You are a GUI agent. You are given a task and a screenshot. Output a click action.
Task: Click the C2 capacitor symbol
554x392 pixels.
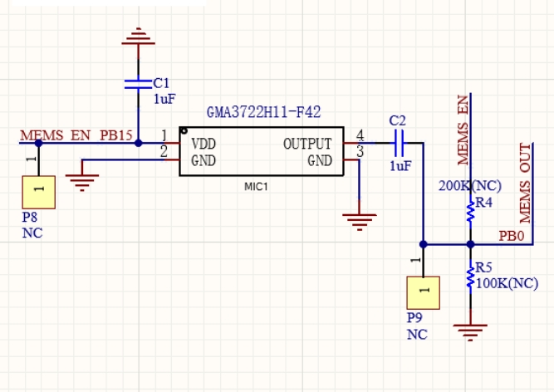pyautogui.click(x=399, y=143)
